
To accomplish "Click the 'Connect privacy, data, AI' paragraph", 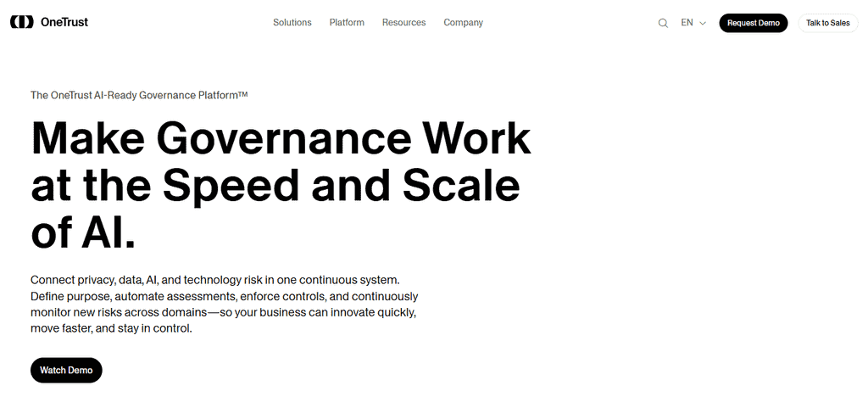I will (x=224, y=304).
